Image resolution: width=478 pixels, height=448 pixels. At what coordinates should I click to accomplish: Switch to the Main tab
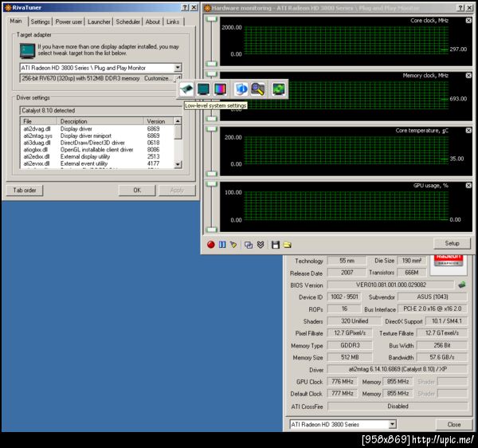click(16, 21)
